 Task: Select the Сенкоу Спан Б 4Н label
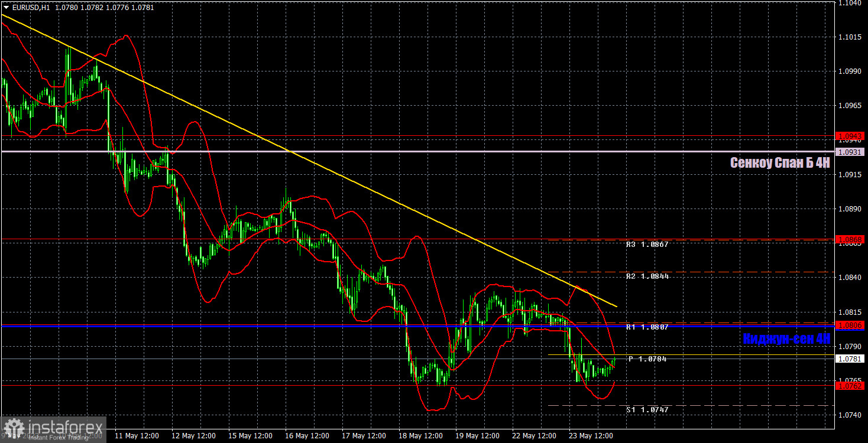[x=780, y=163]
